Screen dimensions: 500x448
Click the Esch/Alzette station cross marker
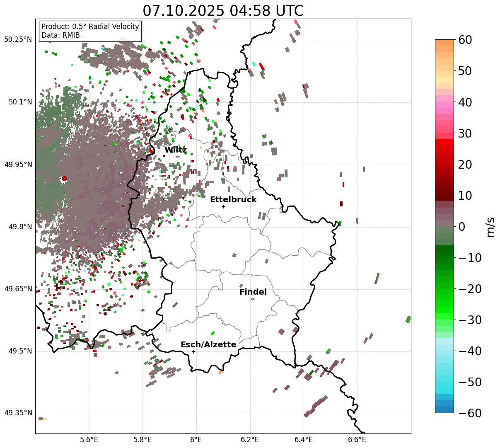coord(193,351)
